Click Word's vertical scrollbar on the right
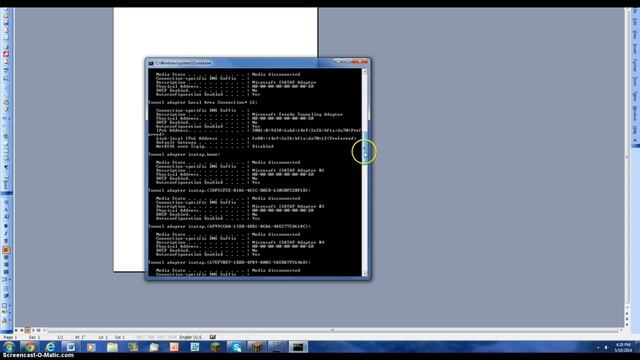Screen dimensions: 640x360 (627, 157)
